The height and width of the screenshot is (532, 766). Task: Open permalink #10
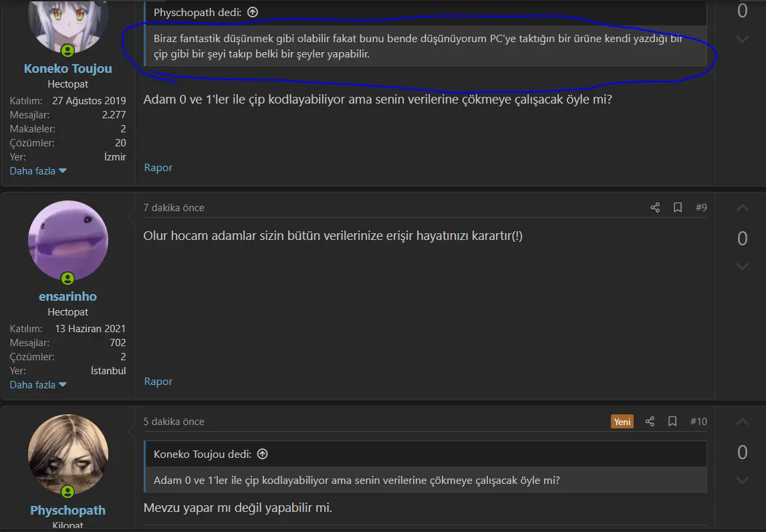[698, 422]
